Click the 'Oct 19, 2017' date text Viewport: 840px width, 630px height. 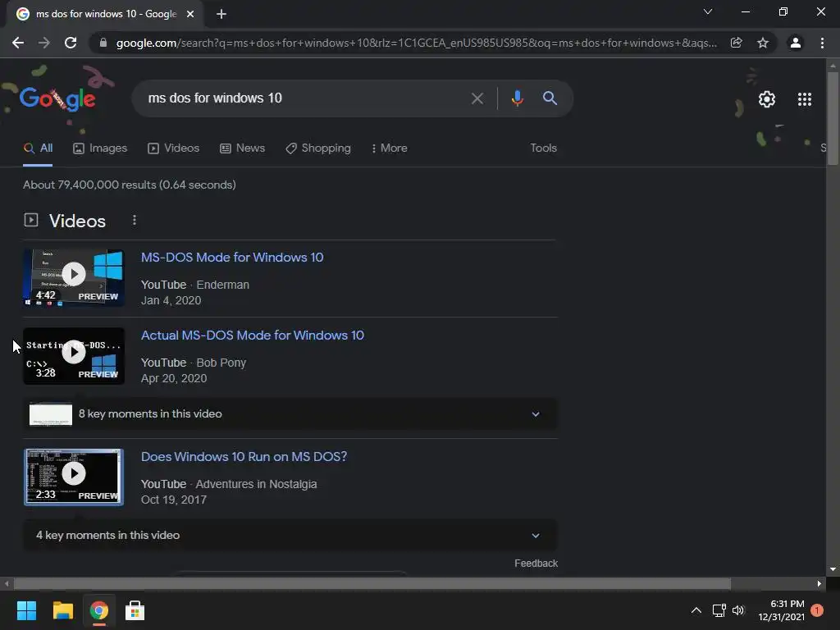click(x=174, y=500)
